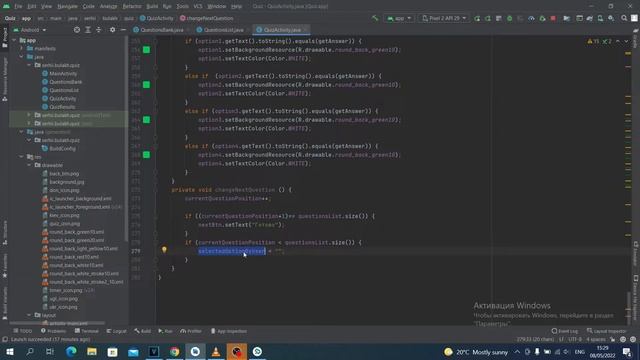Open the Terminal tool window
Viewport: 640px width, 360px height.
(87, 331)
